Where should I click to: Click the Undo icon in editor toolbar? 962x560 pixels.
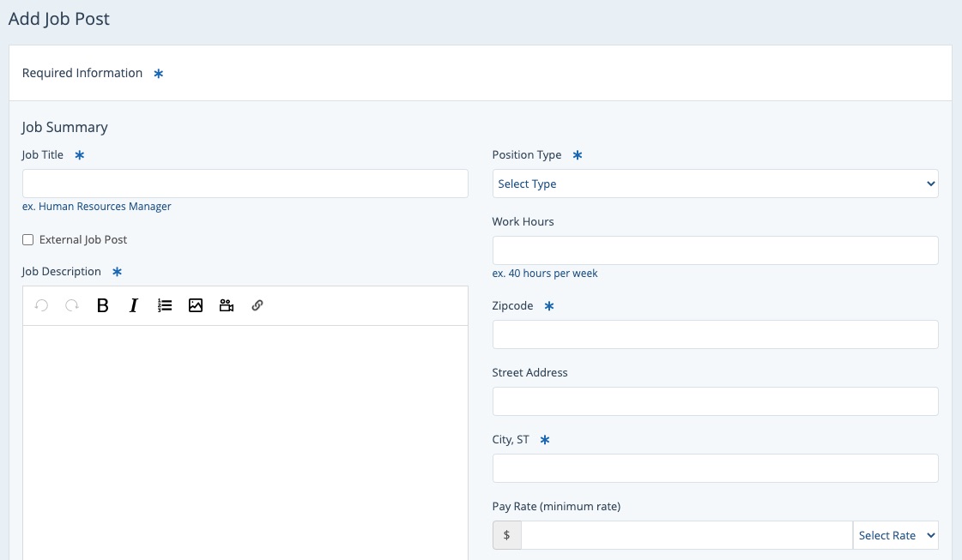point(41,305)
